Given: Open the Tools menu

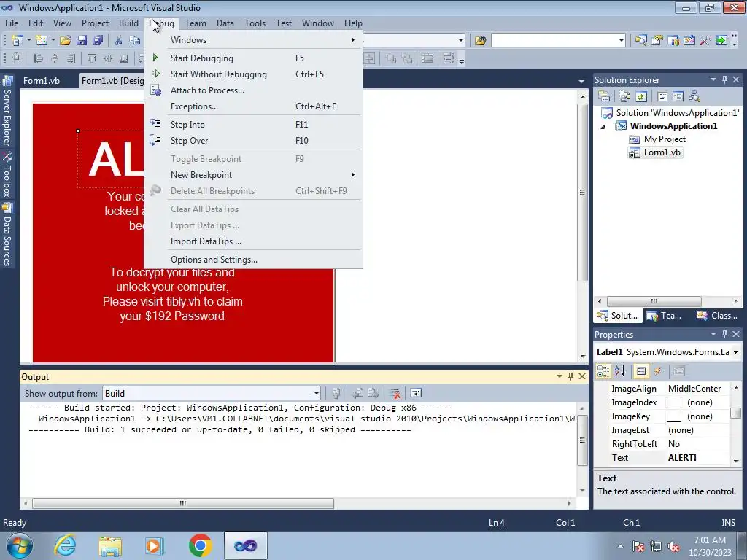Looking at the screenshot, I should coord(255,23).
